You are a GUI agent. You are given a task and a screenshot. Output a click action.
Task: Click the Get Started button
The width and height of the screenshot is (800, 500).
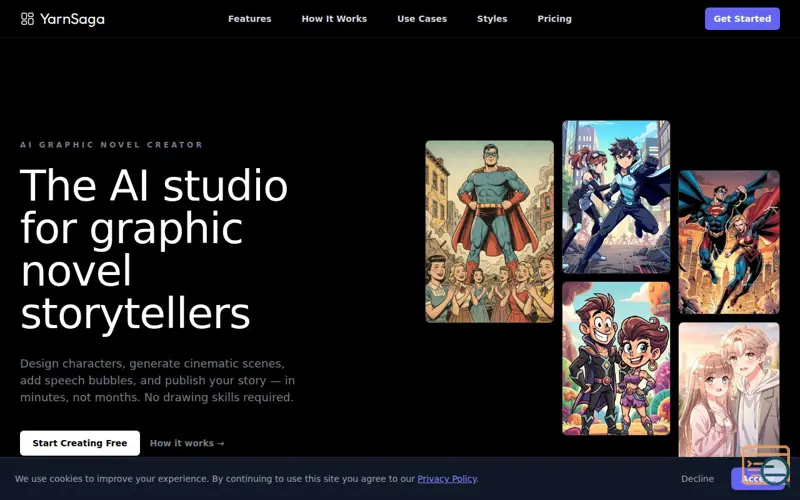tap(742, 19)
